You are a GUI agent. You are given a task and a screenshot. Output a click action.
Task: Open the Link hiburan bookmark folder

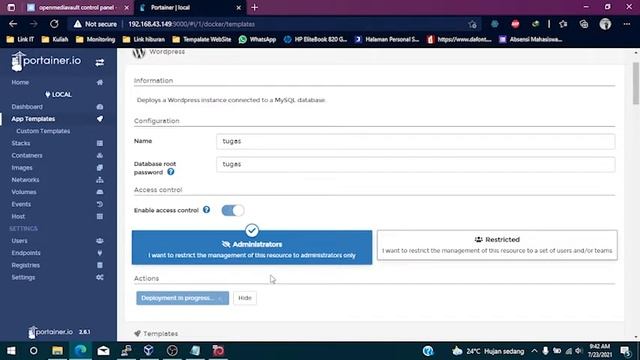(x=144, y=40)
